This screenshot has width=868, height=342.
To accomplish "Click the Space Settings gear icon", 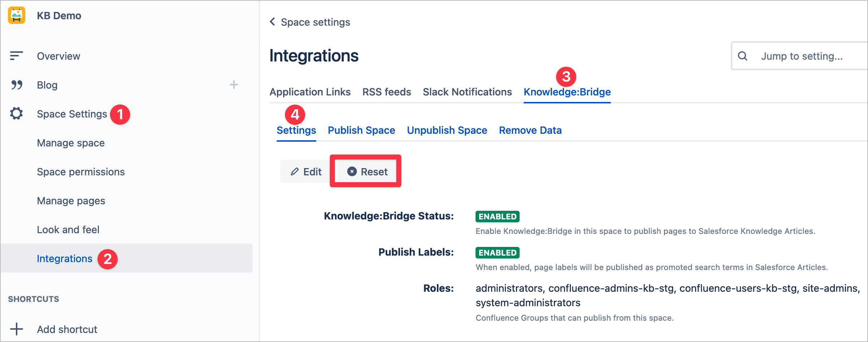I will coord(17,114).
